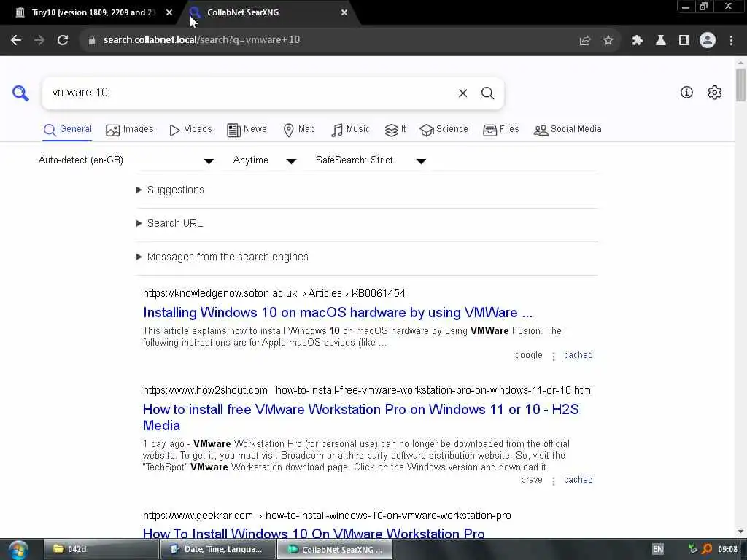This screenshot has height=560, width=747.
Task: Switch to the Music tab
Action: coord(350,129)
